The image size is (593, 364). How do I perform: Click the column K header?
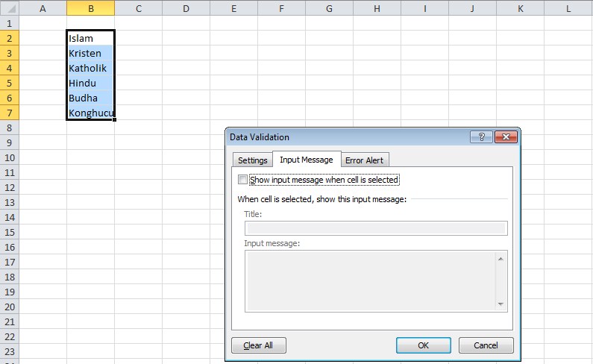pos(520,8)
